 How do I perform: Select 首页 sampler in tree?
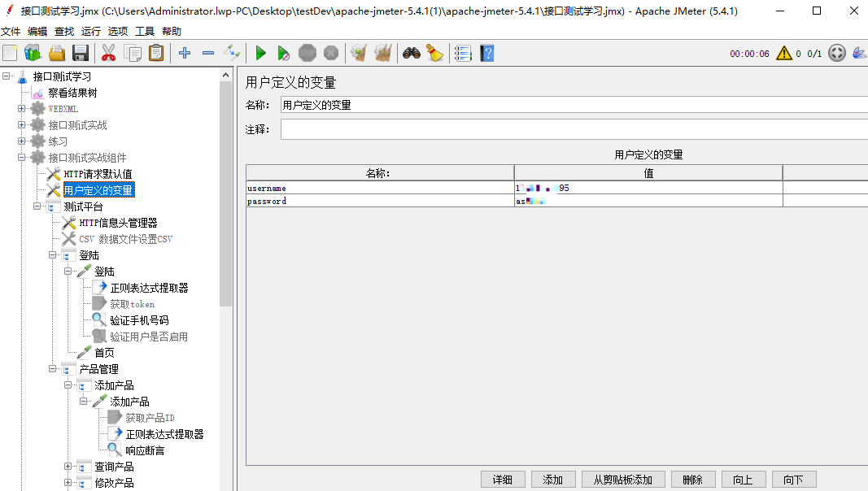point(104,352)
